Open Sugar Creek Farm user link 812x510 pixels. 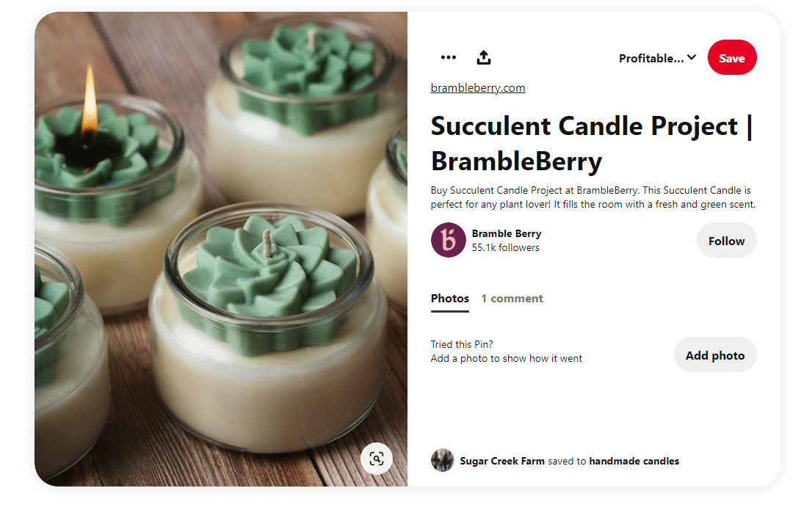(502, 462)
